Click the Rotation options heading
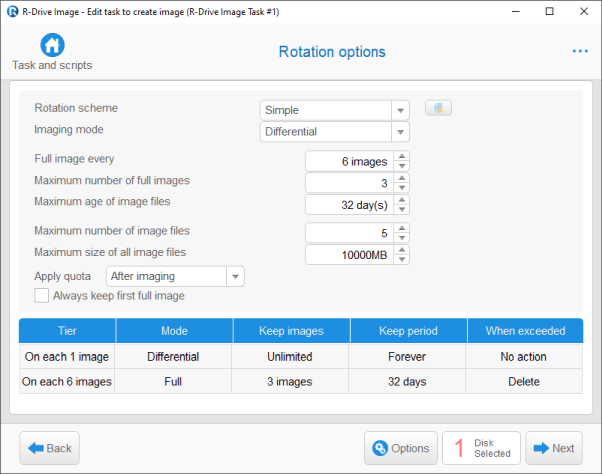Screen dimensions: 602x474 (x=332, y=52)
